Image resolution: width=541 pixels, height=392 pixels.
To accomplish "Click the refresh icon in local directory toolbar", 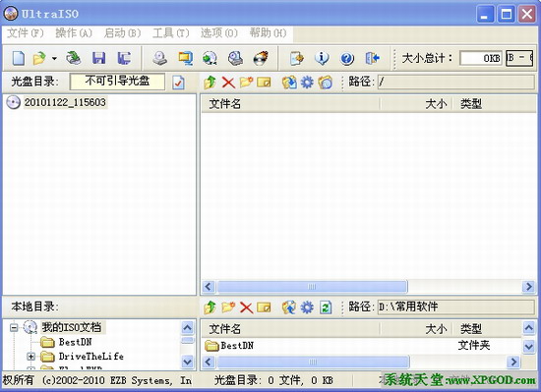I will click(x=326, y=308).
